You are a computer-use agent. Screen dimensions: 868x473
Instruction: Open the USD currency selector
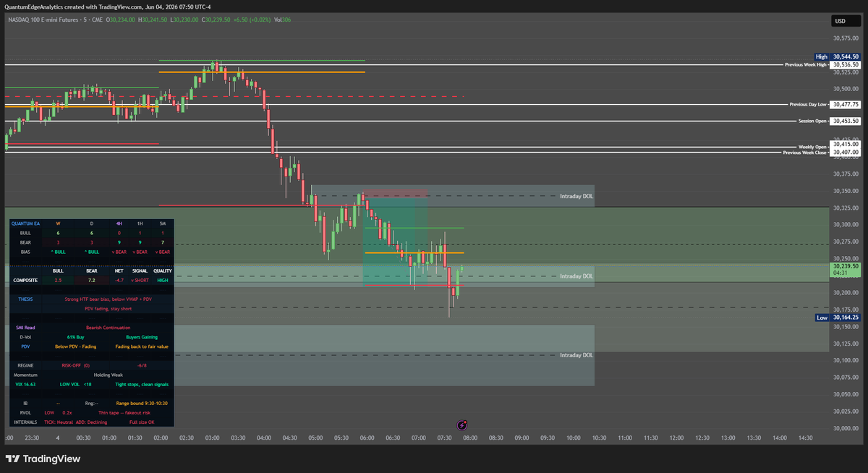tap(846, 21)
